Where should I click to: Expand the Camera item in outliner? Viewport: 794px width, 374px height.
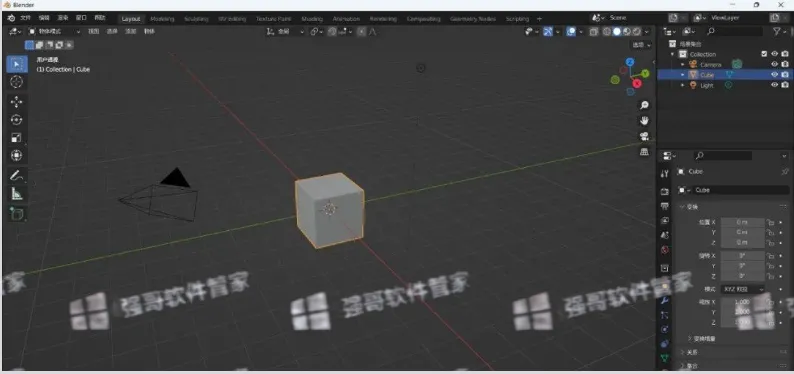coord(683,64)
